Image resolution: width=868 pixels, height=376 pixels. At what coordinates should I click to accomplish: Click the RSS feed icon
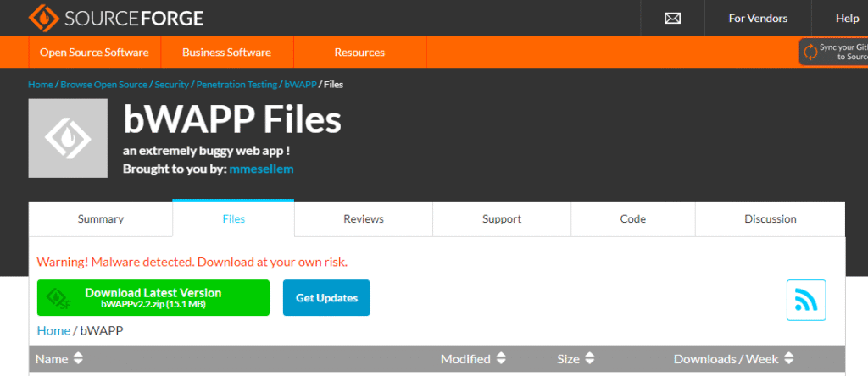coord(805,300)
